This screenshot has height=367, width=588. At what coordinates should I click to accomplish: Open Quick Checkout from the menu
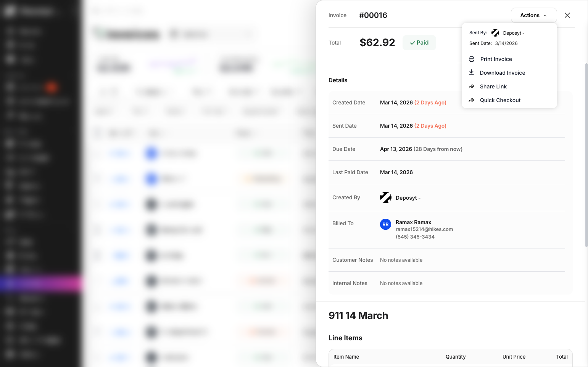(x=509, y=100)
